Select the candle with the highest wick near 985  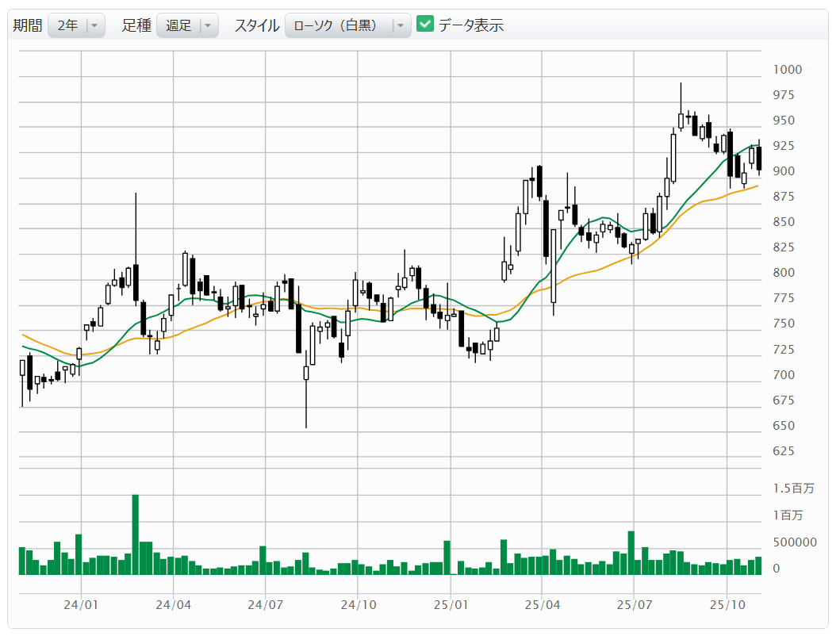[681, 119]
